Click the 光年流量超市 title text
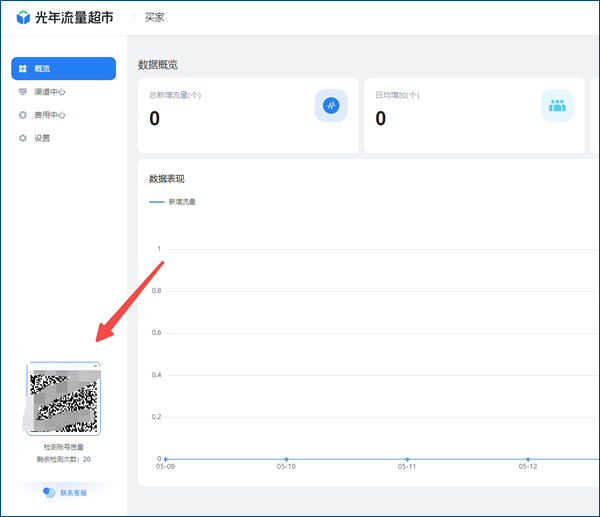Screen dimensions: 600x517 pyautogui.click(x=74, y=18)
